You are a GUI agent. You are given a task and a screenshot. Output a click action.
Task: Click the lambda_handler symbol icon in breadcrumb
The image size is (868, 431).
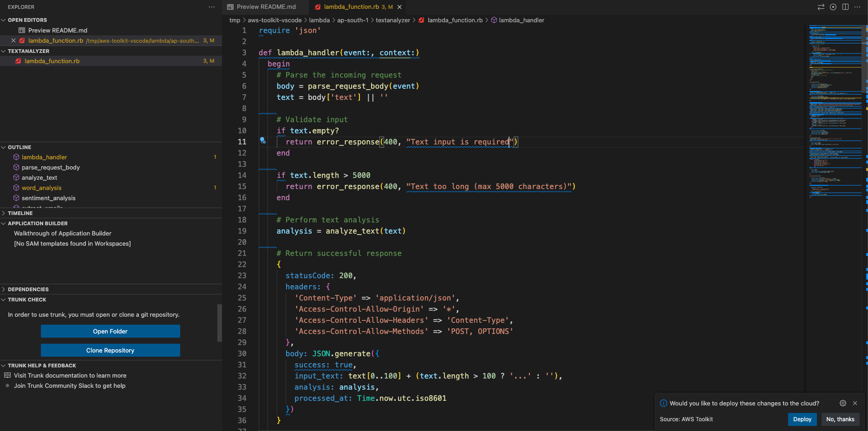tap(494, 20)
